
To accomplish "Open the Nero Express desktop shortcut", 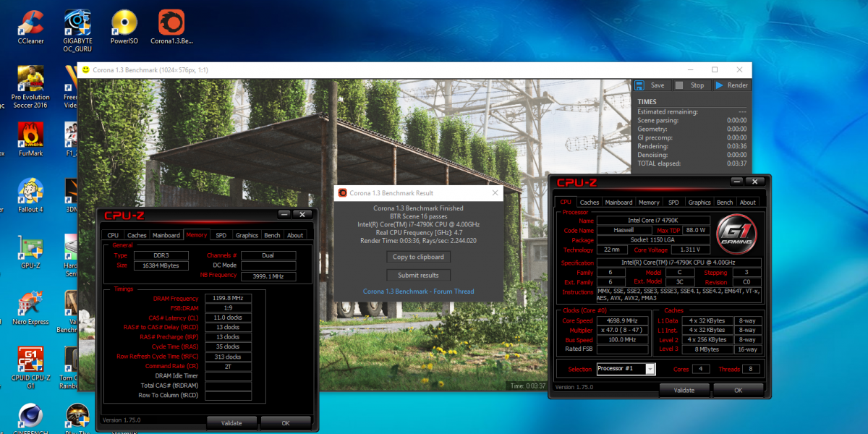I will pyautogui.click(x=30, y=308).
